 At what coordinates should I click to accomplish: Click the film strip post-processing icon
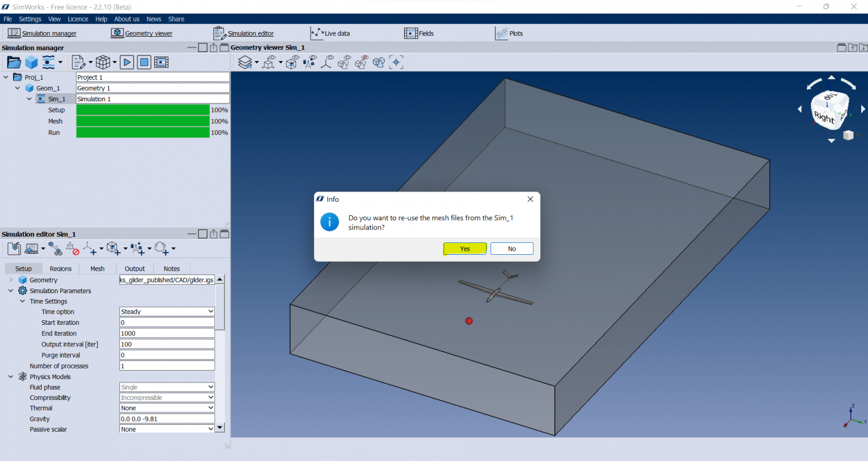pyautogui.click(x=162, y=62)
